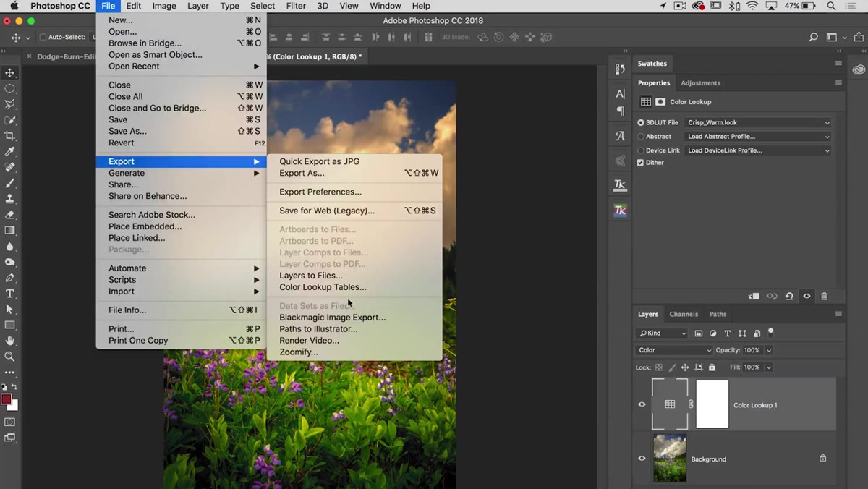The image size is (868, 489).
Task: Select the Move tool in toolbar
Action: [10, 72]
